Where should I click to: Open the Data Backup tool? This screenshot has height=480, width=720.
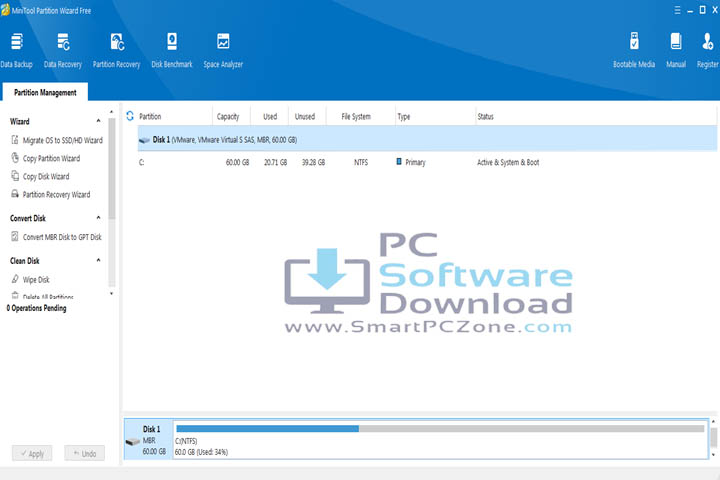(17, 51)
